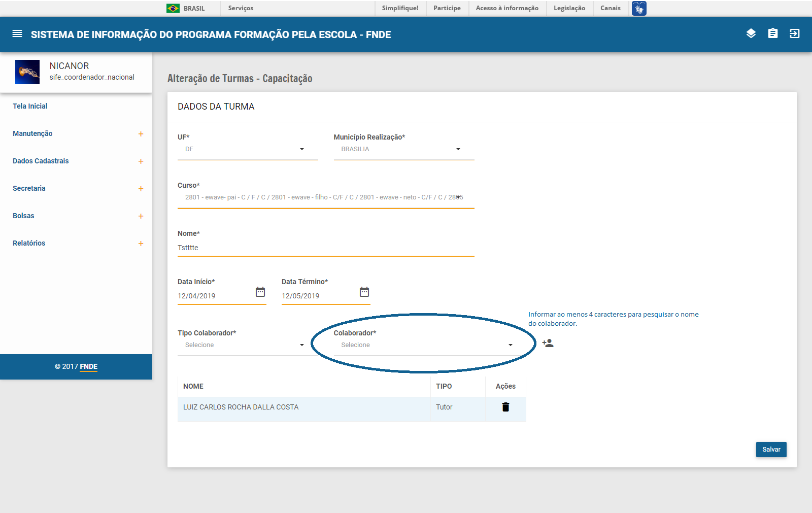Open the Secretaria menu item
Viewport: 812px width, 513px height.
(29, 188)
